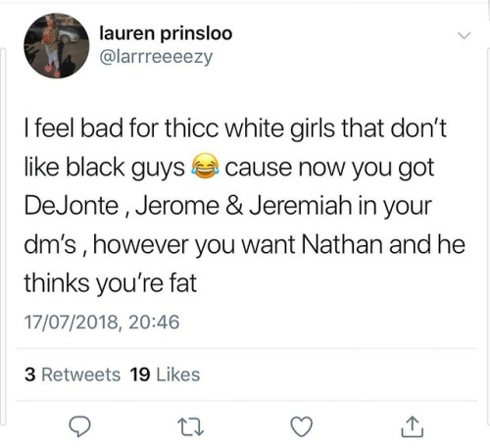This screenshot has height=448, width=490.
Task: Retweet using the arrows icon
Action: tap(191, 426)
